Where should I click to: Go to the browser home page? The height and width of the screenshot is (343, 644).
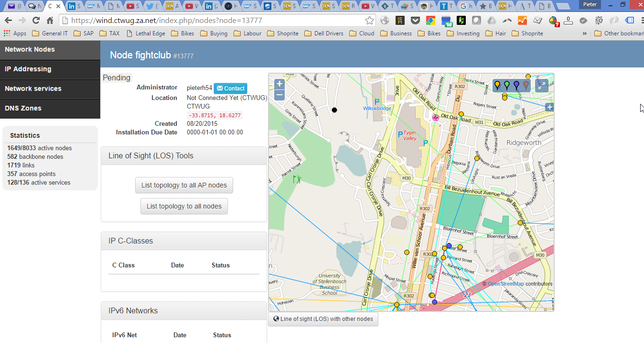tap(50, 21)
